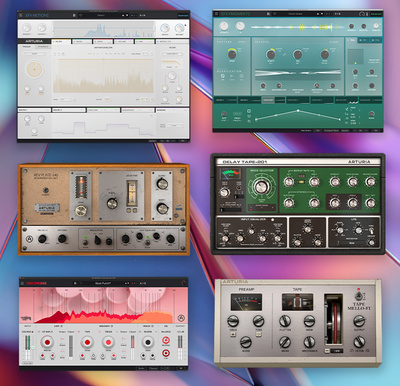Image resolution: width=400 pixels, height=386 pixels.
Task: Open preset library icon in Mix Drums
Action: [75, 283]
